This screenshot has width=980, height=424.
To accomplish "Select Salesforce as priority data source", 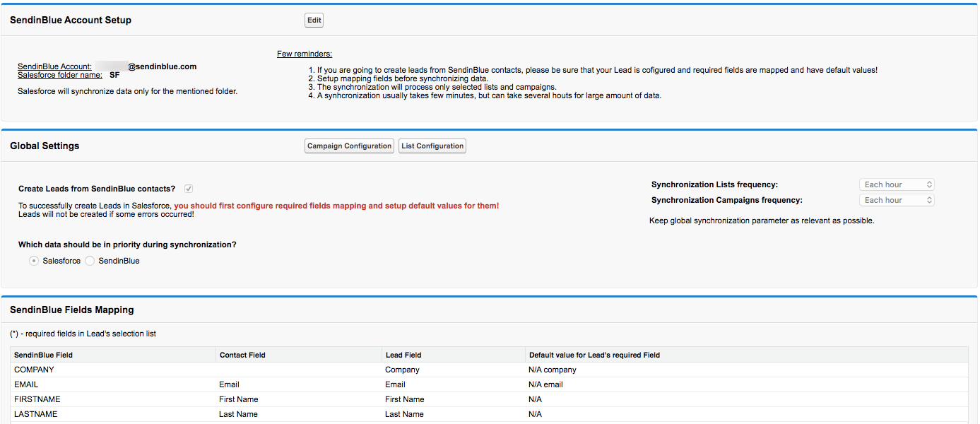I will point(33,261).
